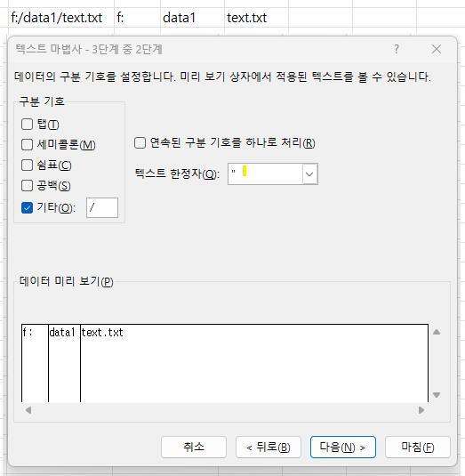Select the data1 column in data preview
This screenshot has width=465, height=476.
(64, 363)
